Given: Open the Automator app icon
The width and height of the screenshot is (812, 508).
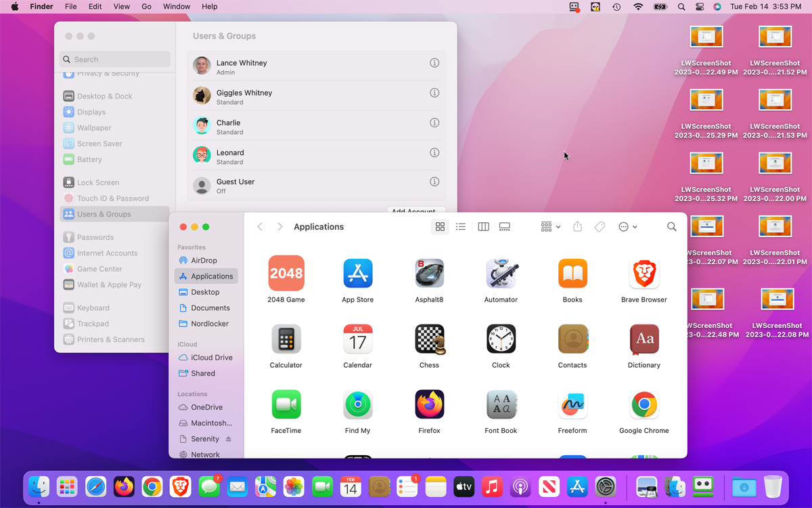Looking at the screenshot, I should click(x=501, y=273).
